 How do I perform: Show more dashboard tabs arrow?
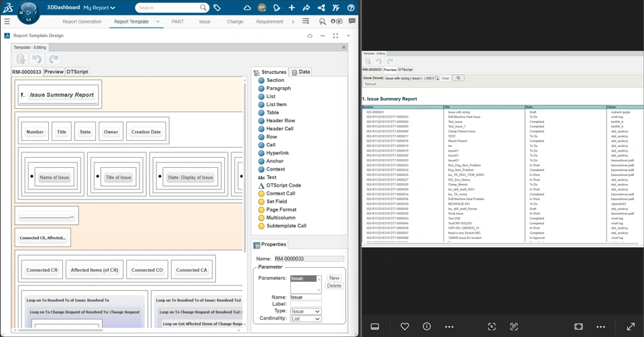point(293,21)
